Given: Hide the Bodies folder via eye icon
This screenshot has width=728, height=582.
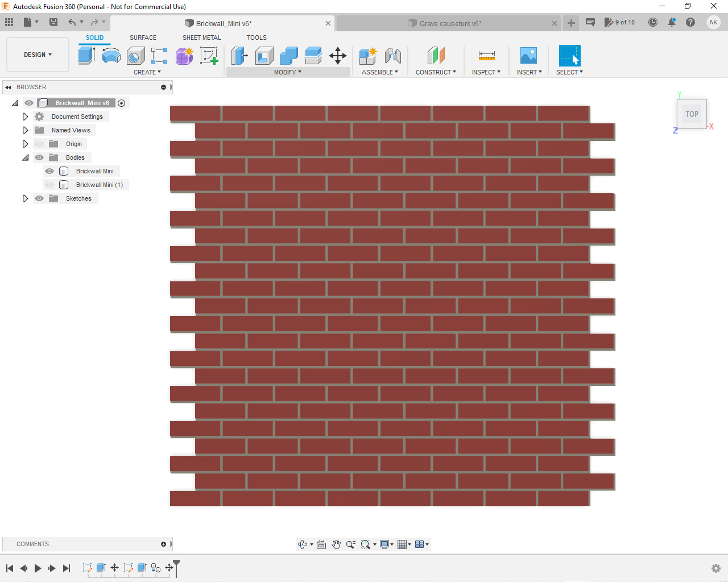Looking at the screenshot, I should tap(39, 157).
